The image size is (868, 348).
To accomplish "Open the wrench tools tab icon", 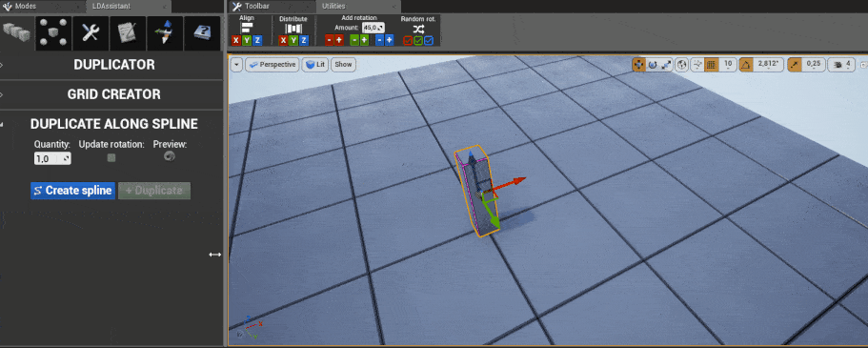I will click(x=91, y=32).
